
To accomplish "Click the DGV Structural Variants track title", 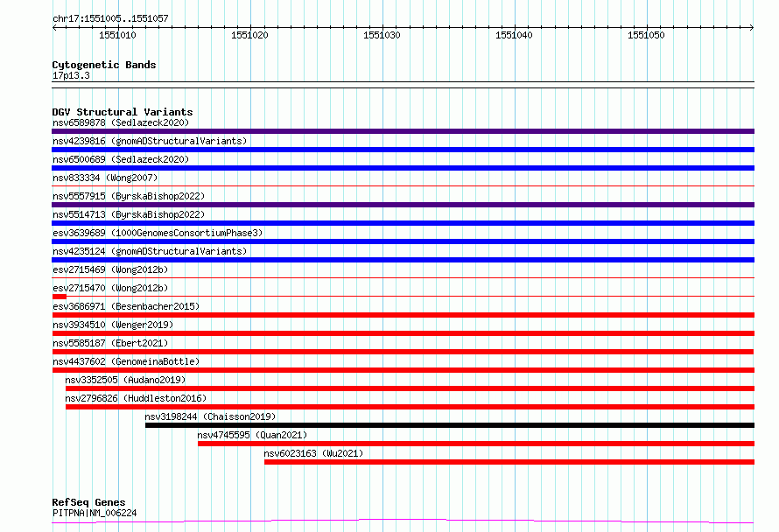I will pyautogui.click(x=123, y=112).
